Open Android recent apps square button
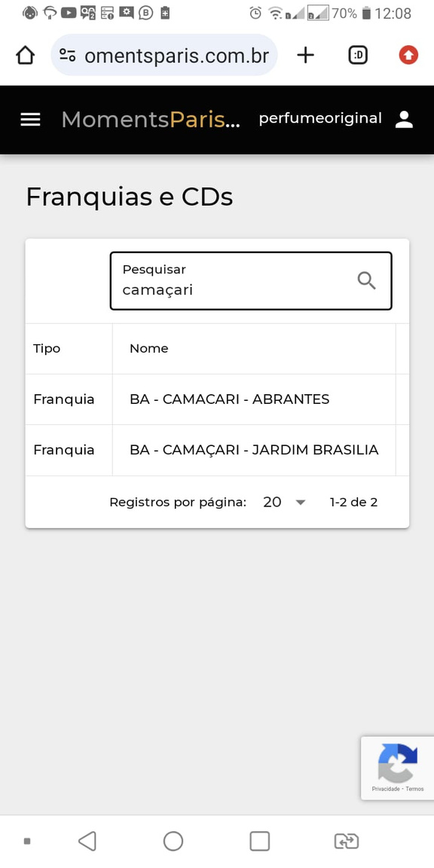Image resolution: width=434 pixels, height=868 pixels. [260, 841]
